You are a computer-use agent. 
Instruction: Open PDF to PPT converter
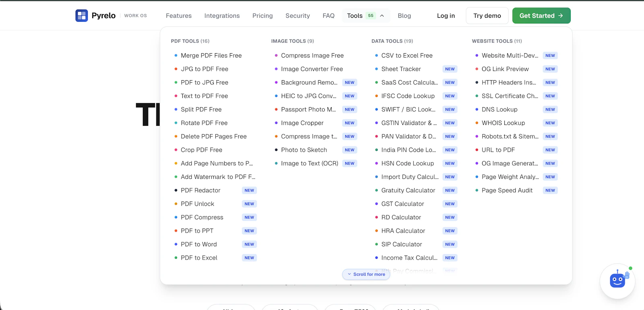(197, 231)
